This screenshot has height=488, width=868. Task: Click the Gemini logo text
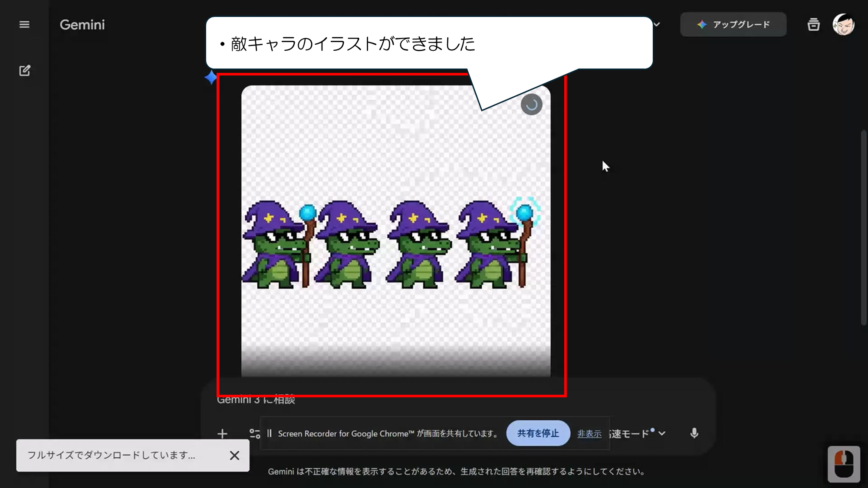coord(82,25)
